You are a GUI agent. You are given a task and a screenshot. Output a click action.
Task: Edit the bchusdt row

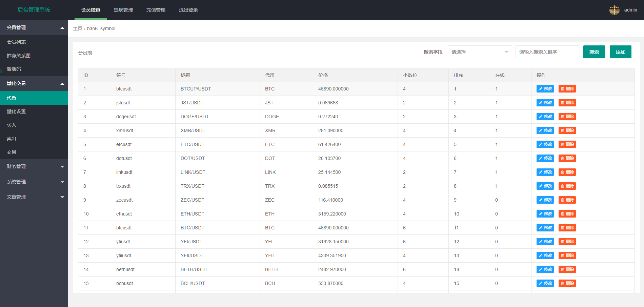coord(545,283)
